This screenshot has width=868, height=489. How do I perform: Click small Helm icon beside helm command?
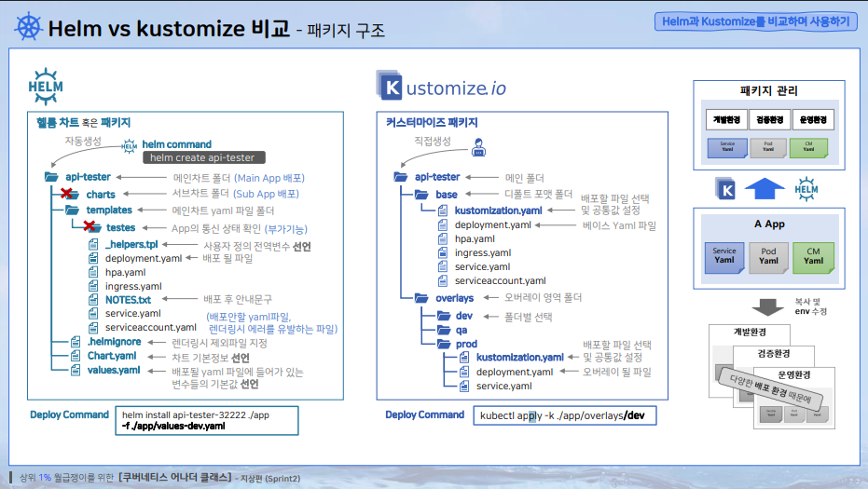coord(129,146)
